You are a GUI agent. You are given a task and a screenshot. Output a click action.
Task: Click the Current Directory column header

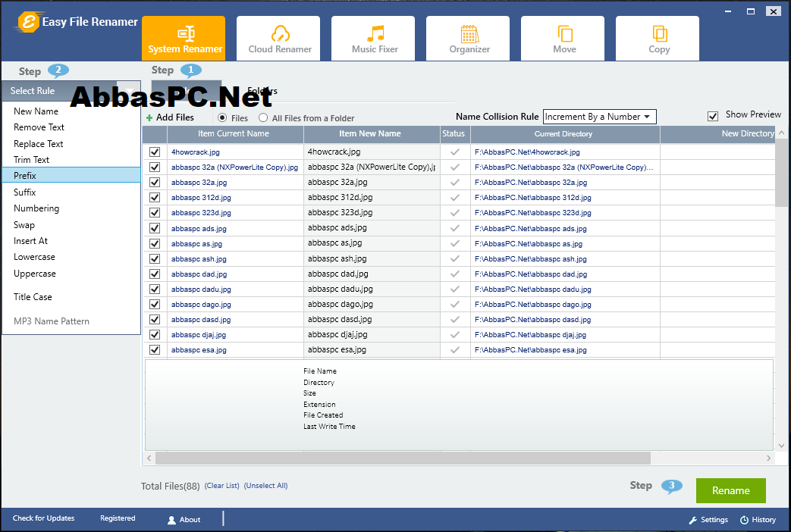click(x=565, y=133)
